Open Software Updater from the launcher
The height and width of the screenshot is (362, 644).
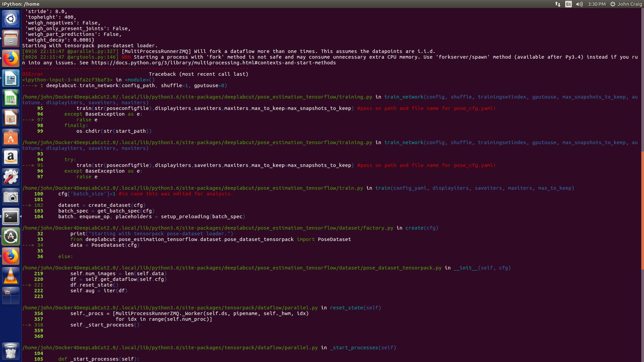(x=11, y=236)
